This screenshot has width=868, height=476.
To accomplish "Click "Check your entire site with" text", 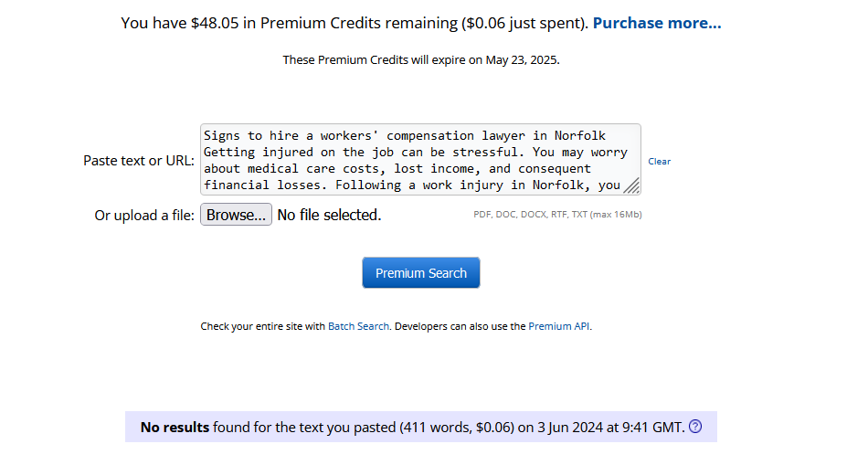I will [x=263, y=326].
